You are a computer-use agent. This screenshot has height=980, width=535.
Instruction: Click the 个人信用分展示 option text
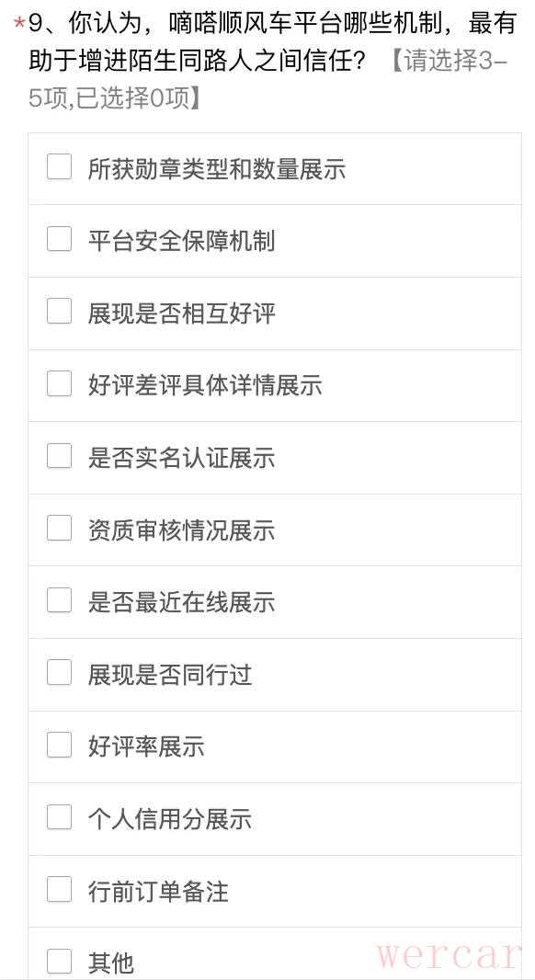(169, 819)
